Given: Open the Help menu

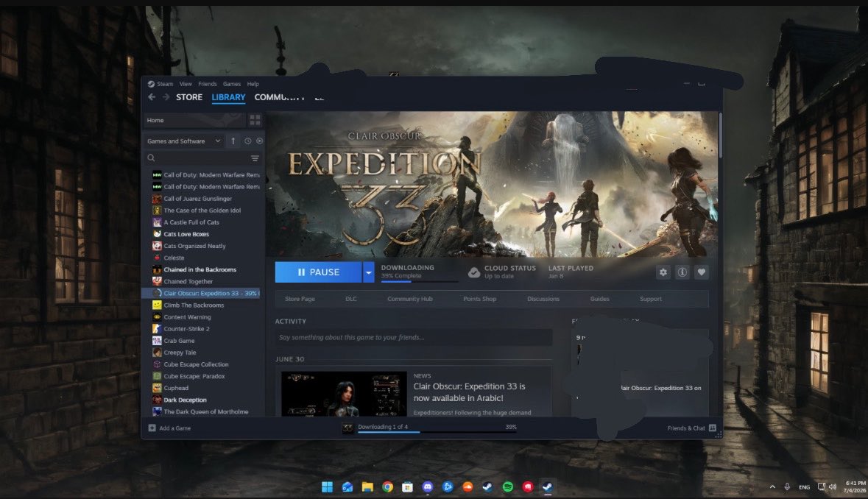Looking at the screenshot, I should (x=253, y=84).
